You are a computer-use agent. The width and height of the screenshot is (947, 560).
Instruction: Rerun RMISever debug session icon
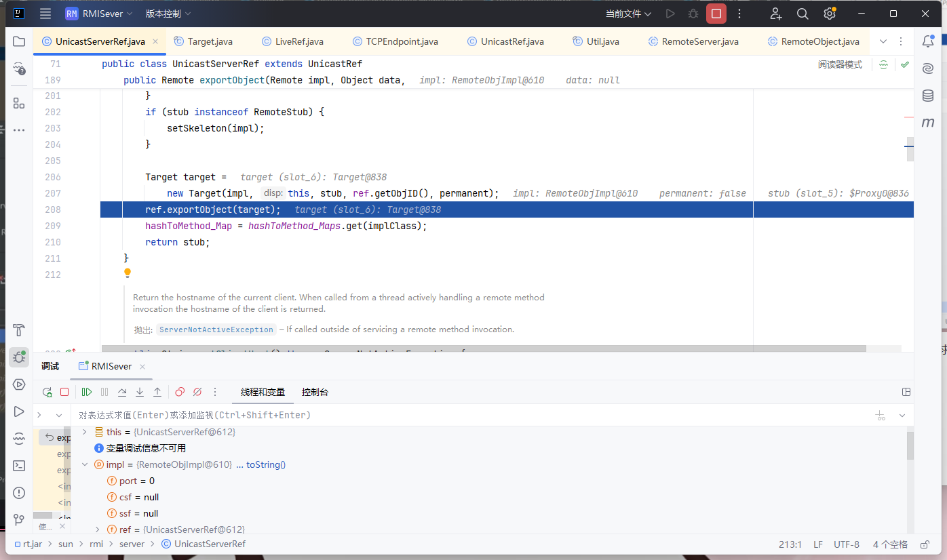click(x=47, y=392)
